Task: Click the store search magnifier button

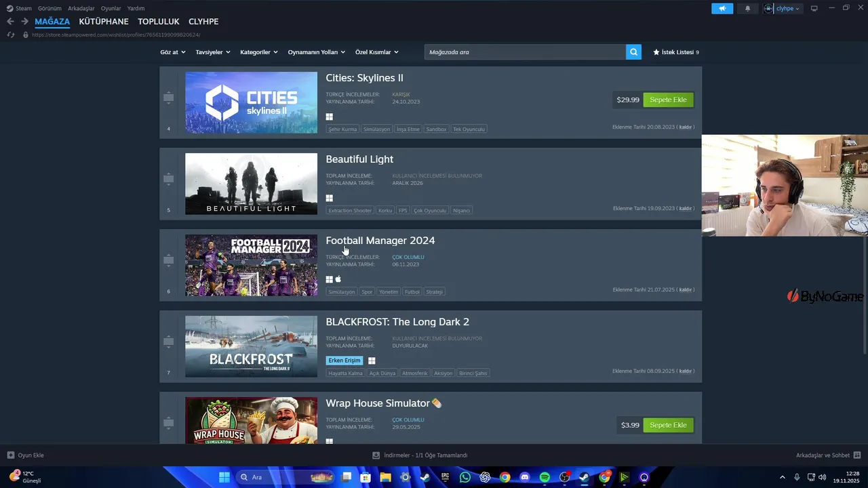Action: pyautogui.click(x=633, y=52)
